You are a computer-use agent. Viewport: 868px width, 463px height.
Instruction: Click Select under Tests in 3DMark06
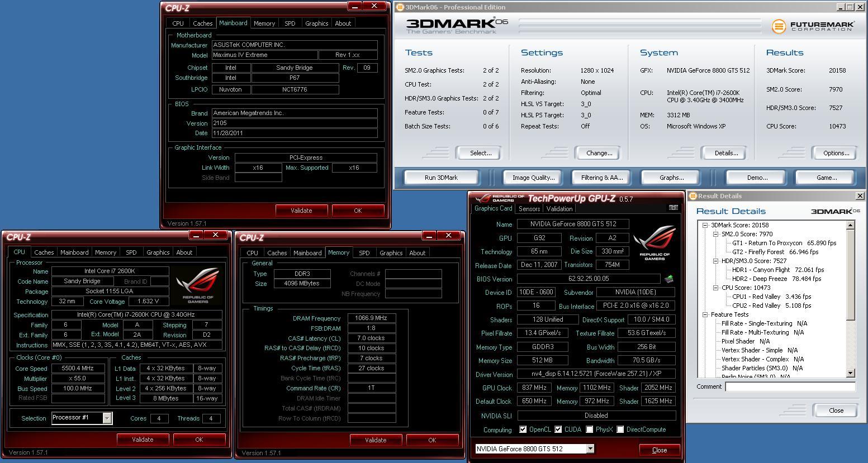480,153
